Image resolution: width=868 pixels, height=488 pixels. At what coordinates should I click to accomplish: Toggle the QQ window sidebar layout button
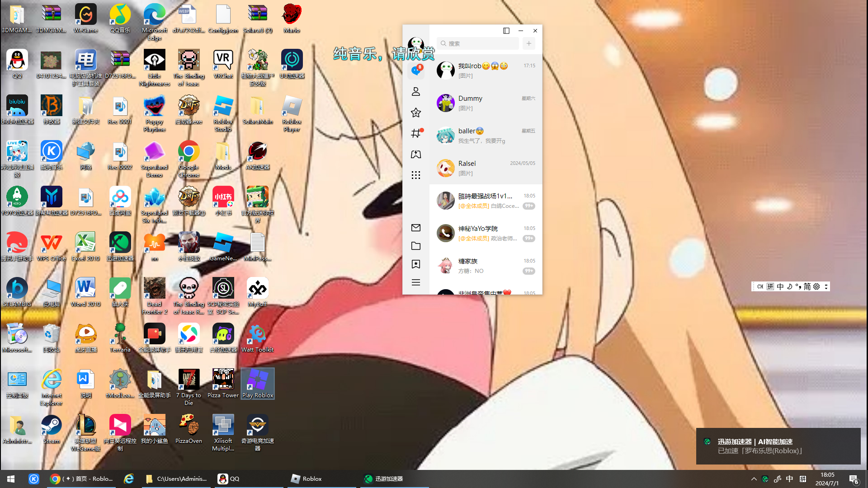tap(506, 31)
